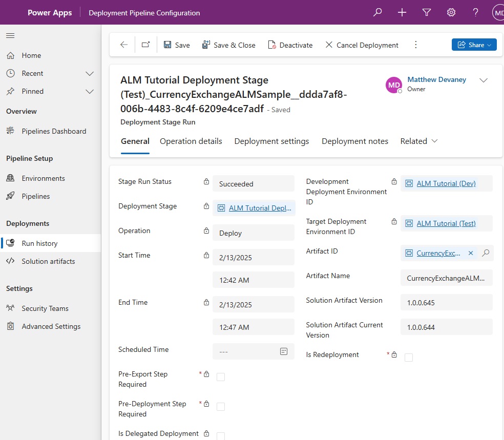Switch to the Operation details tab
Screen dimensions: 504x440
(x=191, y=141)
